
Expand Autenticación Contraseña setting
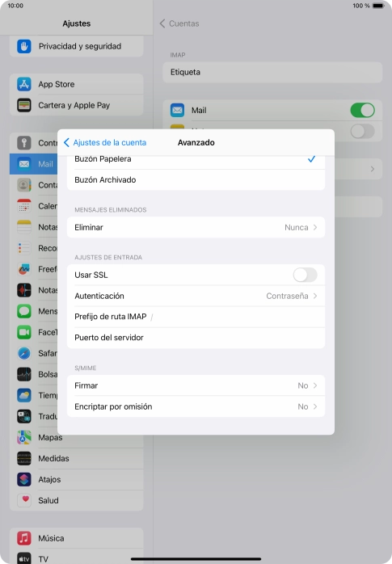point(196,296)
